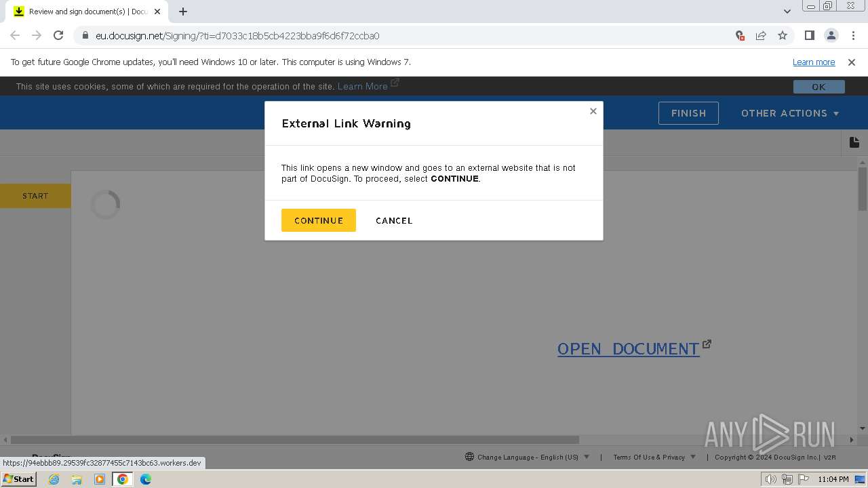The height and width of the screenshot is (488, 868).
Task: Open the Chrome profile avatar
Action: 831,35
